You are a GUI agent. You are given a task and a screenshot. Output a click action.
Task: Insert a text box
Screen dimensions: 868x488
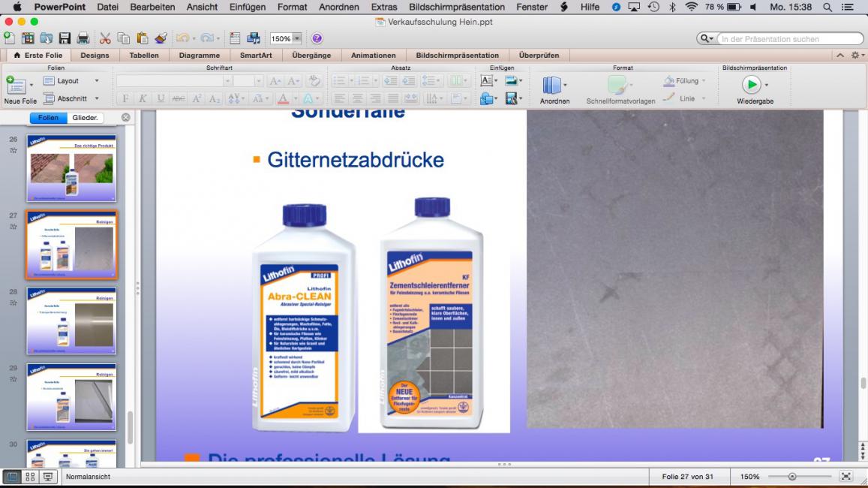pyautogui.click(x=486, y=81)
